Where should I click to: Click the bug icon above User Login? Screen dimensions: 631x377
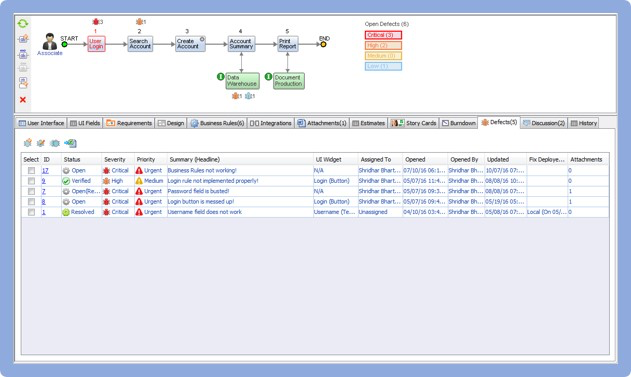96,22
